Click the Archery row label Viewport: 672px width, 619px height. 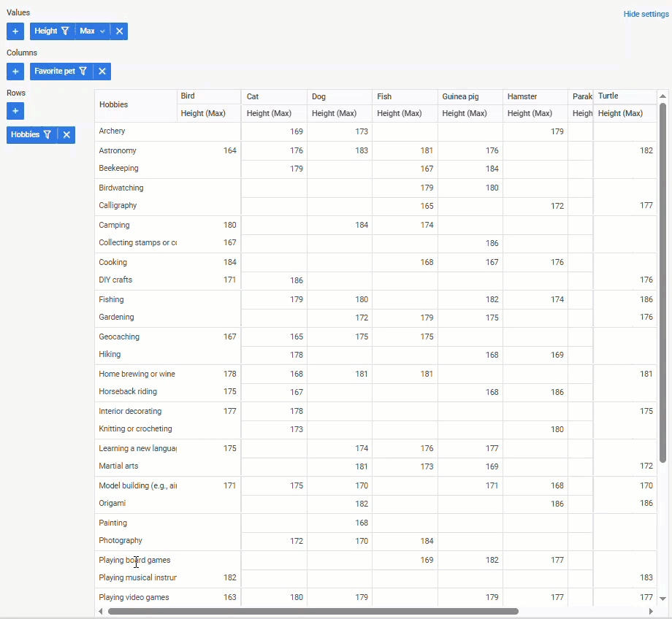tap(113, 131)
